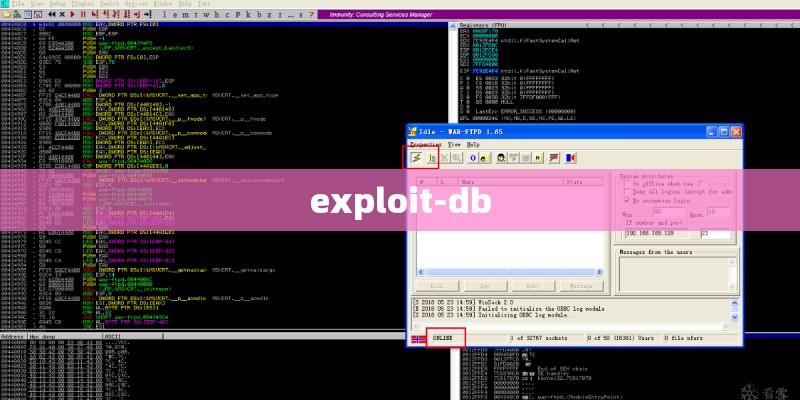This screenshot has height=400, width=800.
Task: Toggle 'No anonymous login' checkbox
Action: point(628,201)
